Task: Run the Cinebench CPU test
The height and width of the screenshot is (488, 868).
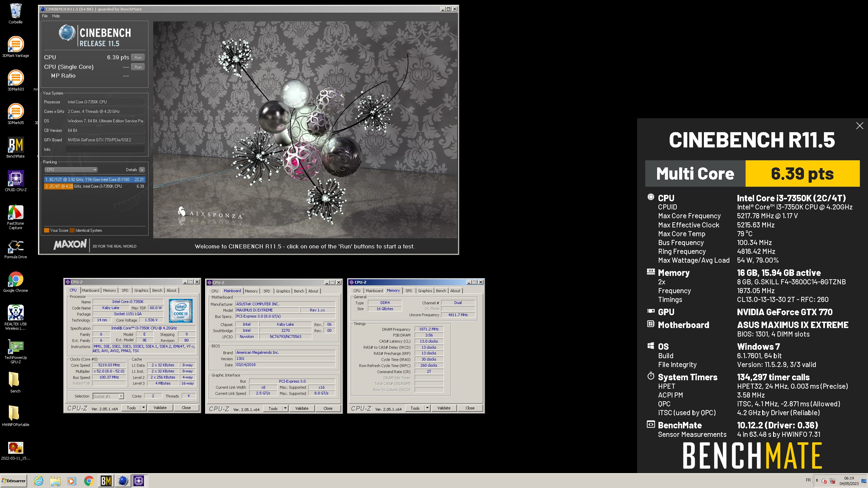Action: point(138,58)
